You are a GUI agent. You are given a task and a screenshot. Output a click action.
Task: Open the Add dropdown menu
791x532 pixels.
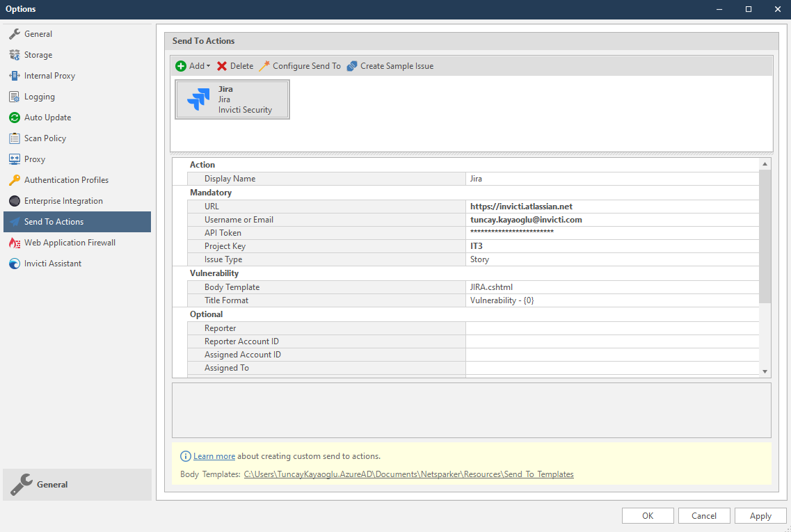coord(192,65)
